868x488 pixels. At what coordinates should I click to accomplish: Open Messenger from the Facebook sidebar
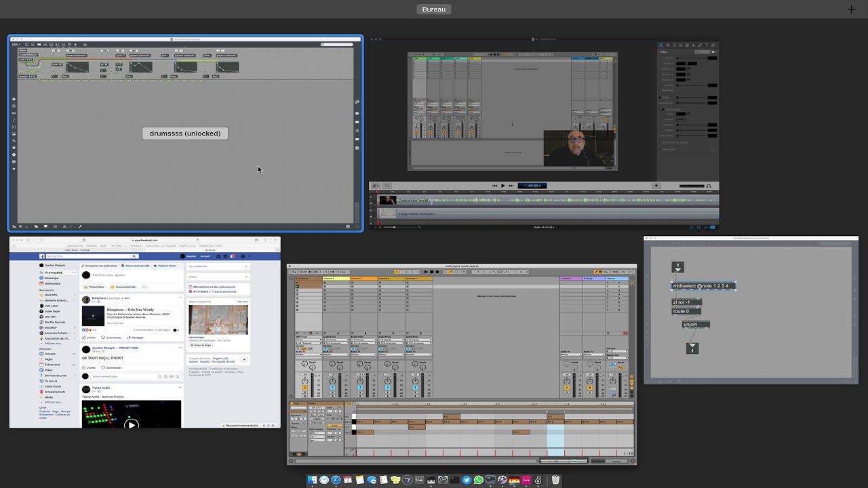[52, 278]
